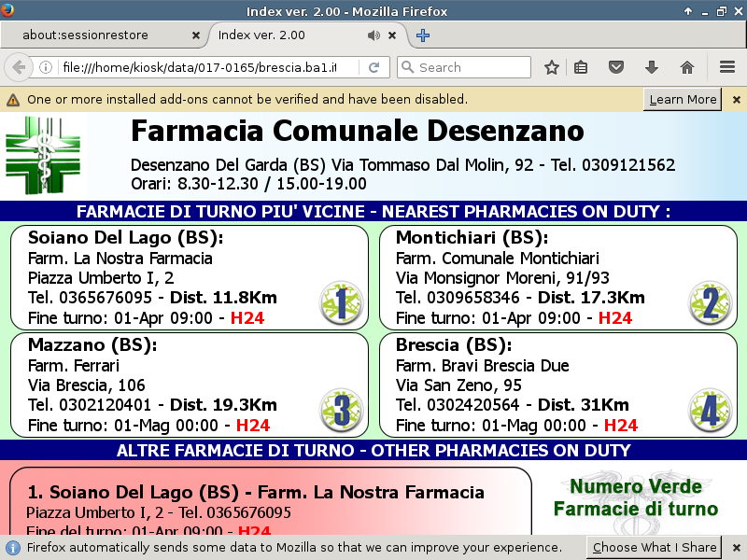Open the Firefox hamburger menu
This screenshot has height=560, width=747.
pyautogui.click(x=727, y=67)
